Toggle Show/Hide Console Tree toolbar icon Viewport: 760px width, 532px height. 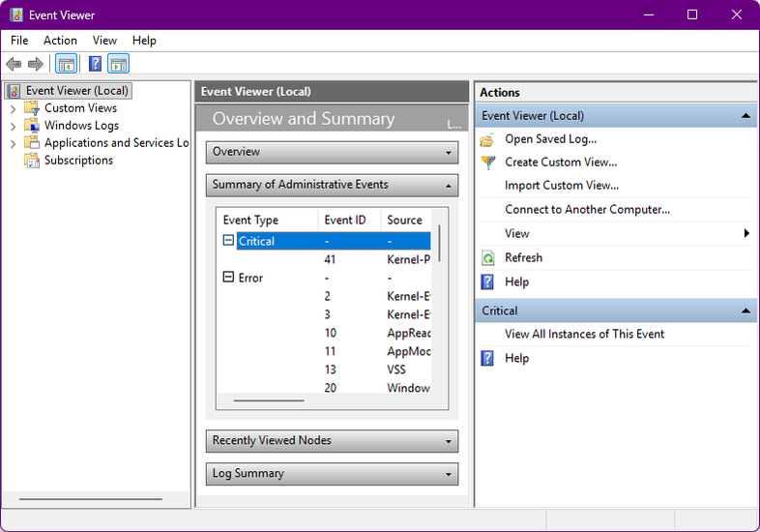[x=66, y=64]
